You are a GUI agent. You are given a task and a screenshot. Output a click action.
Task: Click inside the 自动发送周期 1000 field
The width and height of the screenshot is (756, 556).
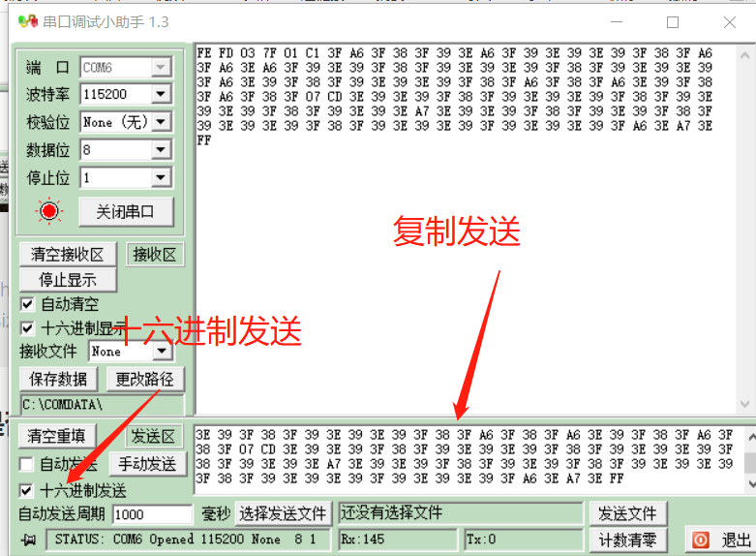point(152,514)
